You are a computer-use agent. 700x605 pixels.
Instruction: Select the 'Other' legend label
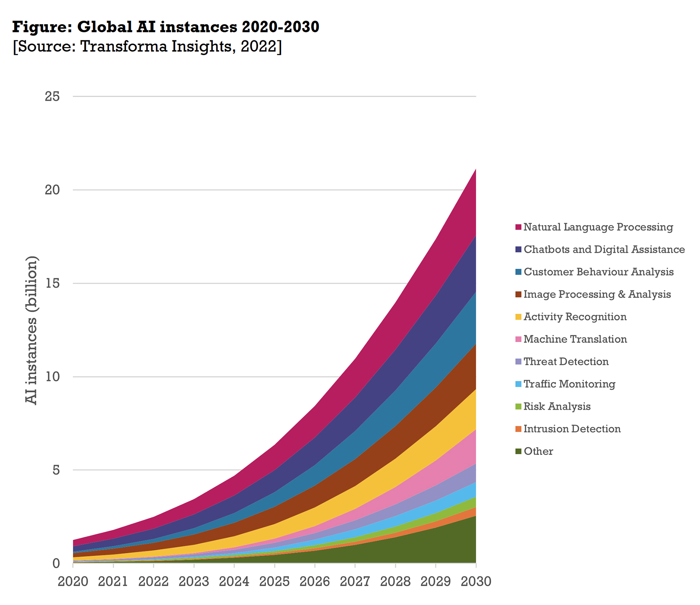click(538, 451)
